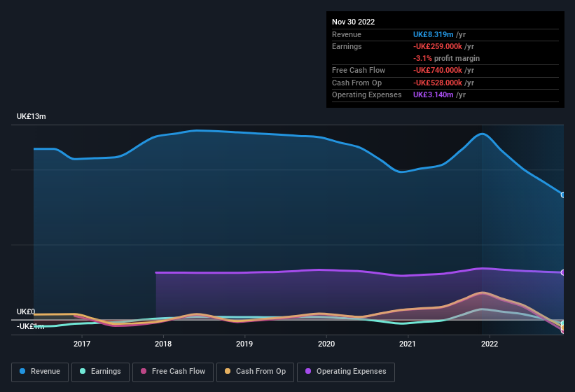Click the Nov 30 2022 tooltip date

click(x=353, y=22)
